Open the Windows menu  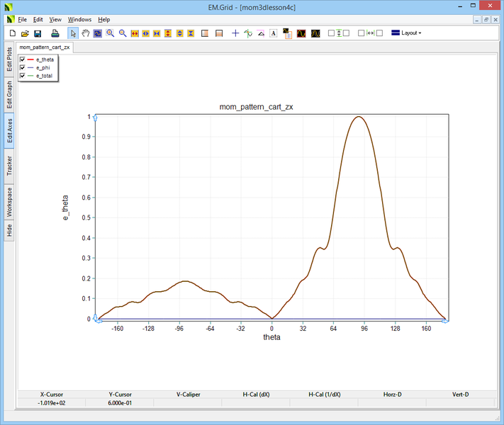coord(79,19)
